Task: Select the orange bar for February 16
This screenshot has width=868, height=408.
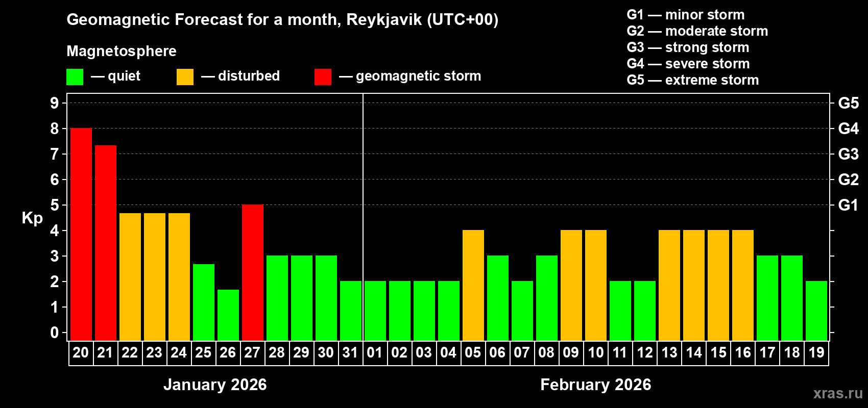Action: tap(743, 285)
